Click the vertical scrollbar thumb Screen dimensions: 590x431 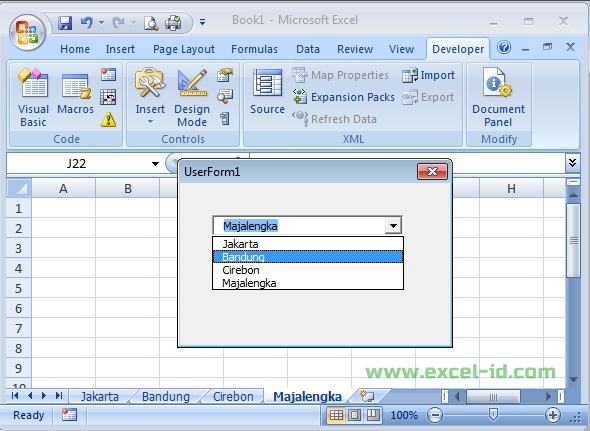[x=573, y=241]
